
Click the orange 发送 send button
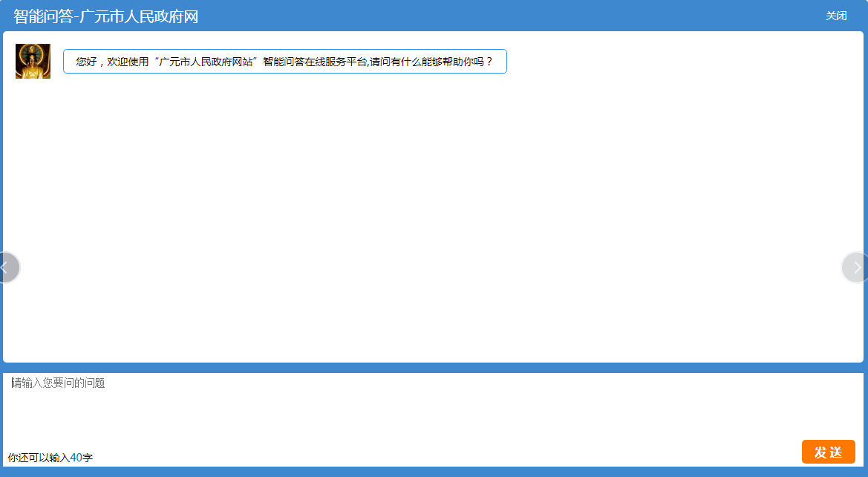828,452
